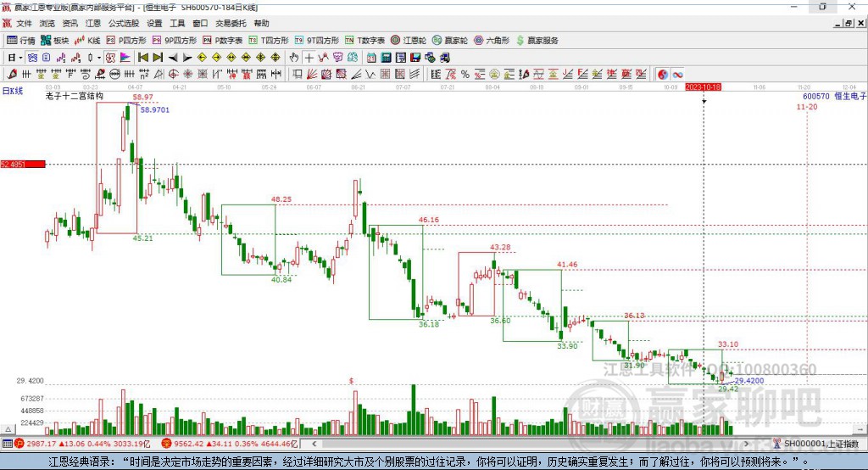Viewport: 868px width, 470px height.
Task: Select the spiral drawing tool icon
Action: point(86,74)
